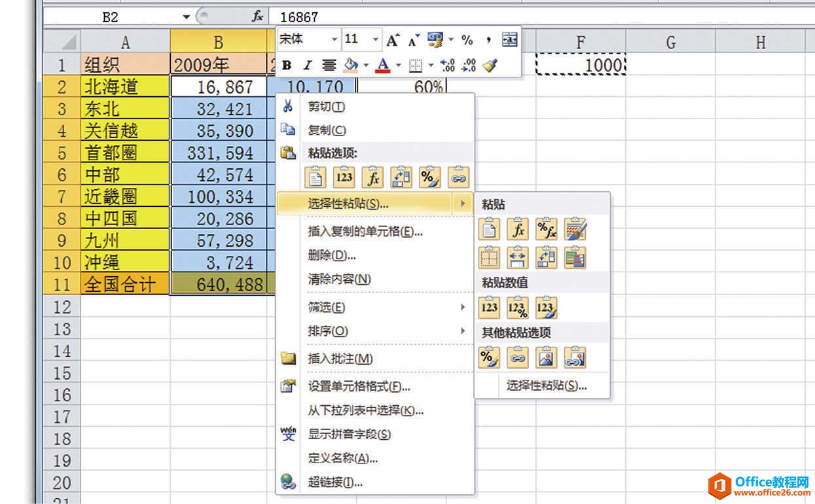Image resolution: width=815 pixels, height=504 pixels.
Task: Choose 插入批注(M)
Action: tap(374, 359)
